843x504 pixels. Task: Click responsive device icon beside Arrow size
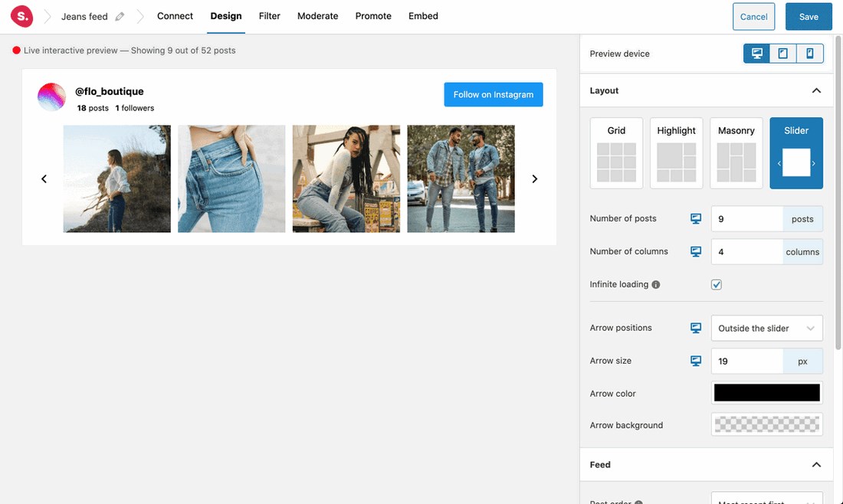point(696,361)
